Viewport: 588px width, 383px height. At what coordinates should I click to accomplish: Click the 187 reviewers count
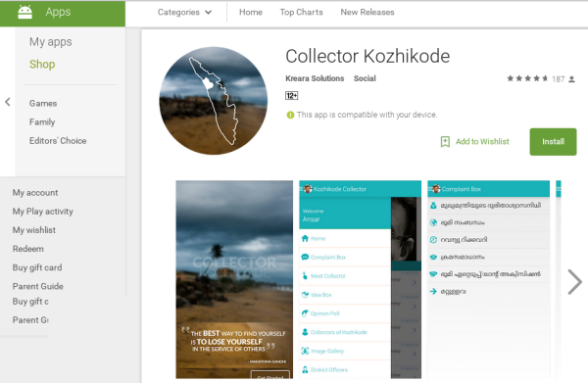[558, 79]
